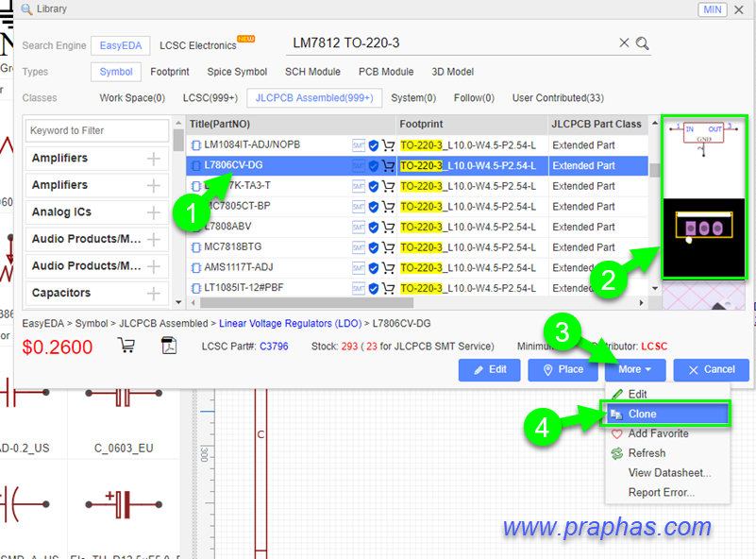Click the symbol icon before MC7818BTG
756x559 pixels.
195,247
